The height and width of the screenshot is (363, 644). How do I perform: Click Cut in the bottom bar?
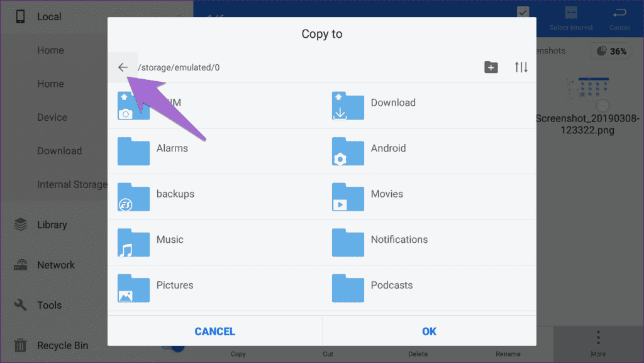(328, 354)
